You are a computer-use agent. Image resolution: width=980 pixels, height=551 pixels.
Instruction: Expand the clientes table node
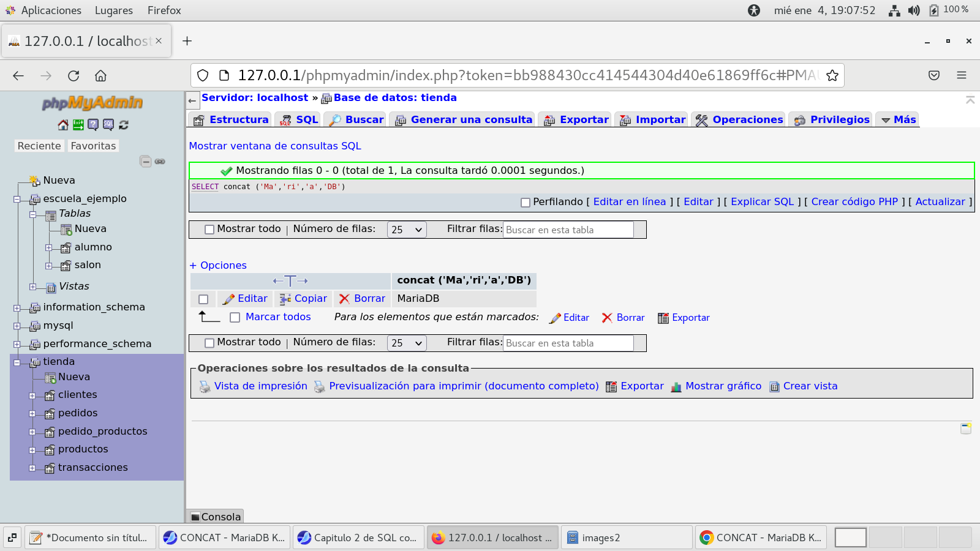(x=32, y=395)
